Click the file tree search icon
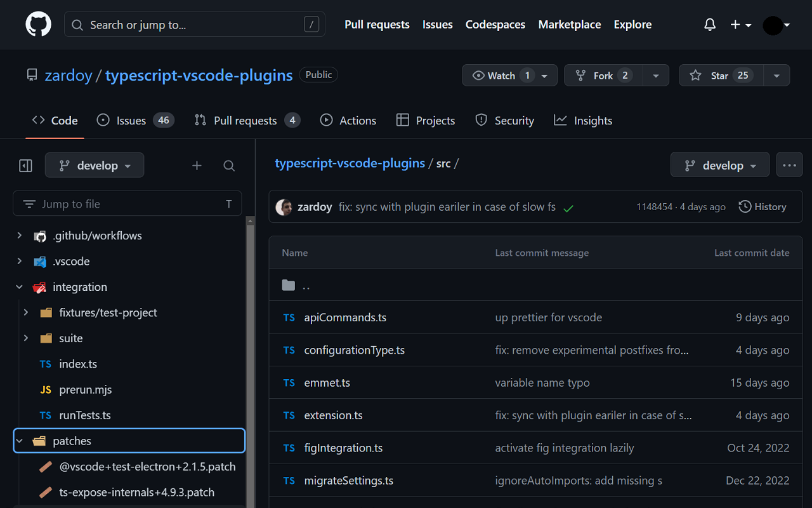Image resolution: width=812 pixels, height=508 pixels. pyautogui.click(x=229, y=166)
